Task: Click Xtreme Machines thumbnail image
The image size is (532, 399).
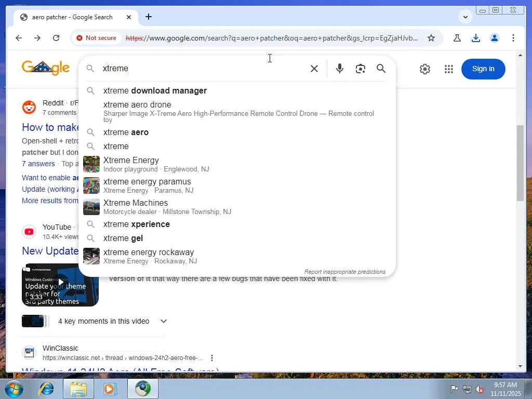Action: [x=91, y=207]
